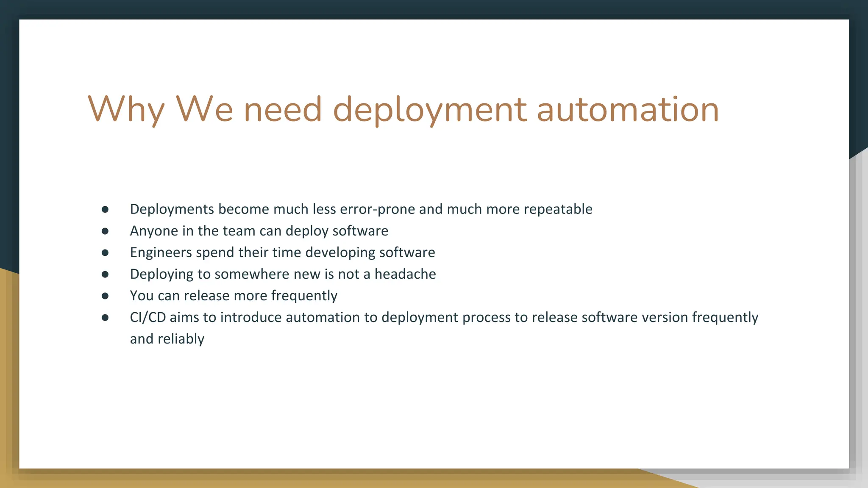The image size is (868, 488).
Task: Click the word 'error-prone' in first bullet
Action: click(377, 209)
